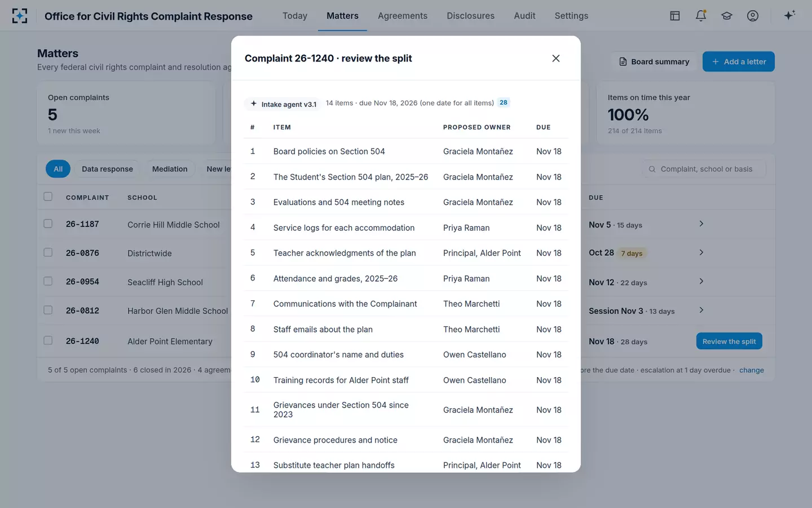Click the Intake agent v3.1 chip
The height and width of the screenshot is (508, 812).
[x=283, y=104]
